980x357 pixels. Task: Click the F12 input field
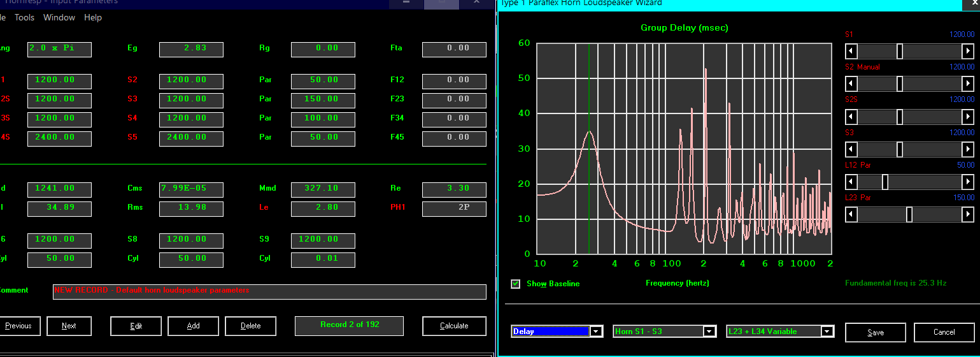pyautogui.click(x=454, y=81)
